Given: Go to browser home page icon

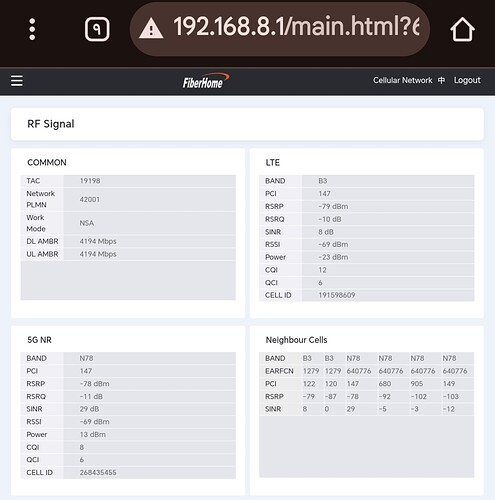Looking at the screenshot, I should click(x=462, y=29).
